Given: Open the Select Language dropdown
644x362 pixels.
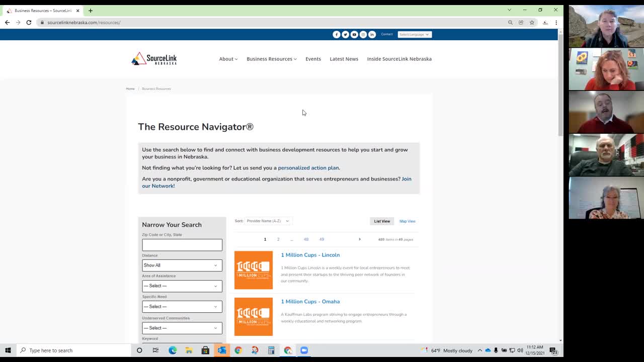Looking at the screenshot, I should (415, 34).
